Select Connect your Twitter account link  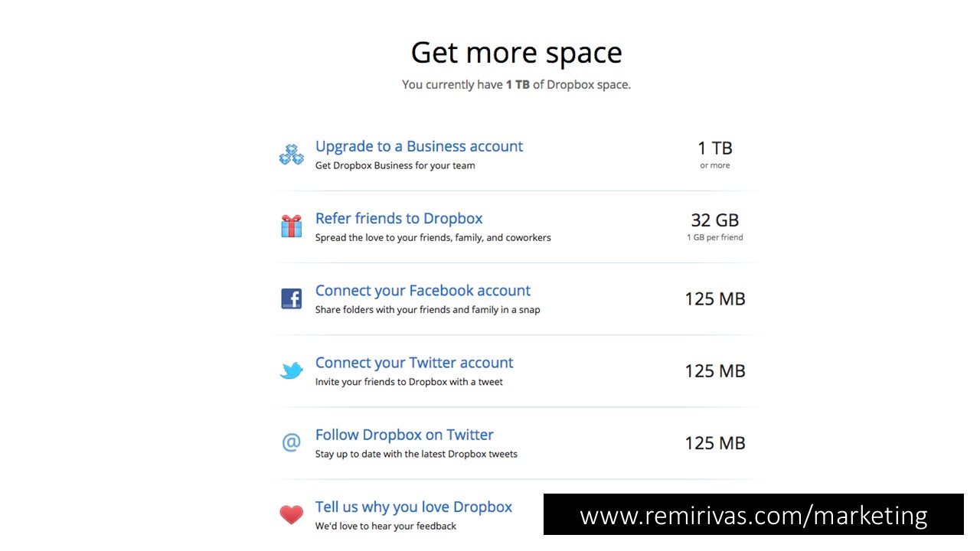414,363
